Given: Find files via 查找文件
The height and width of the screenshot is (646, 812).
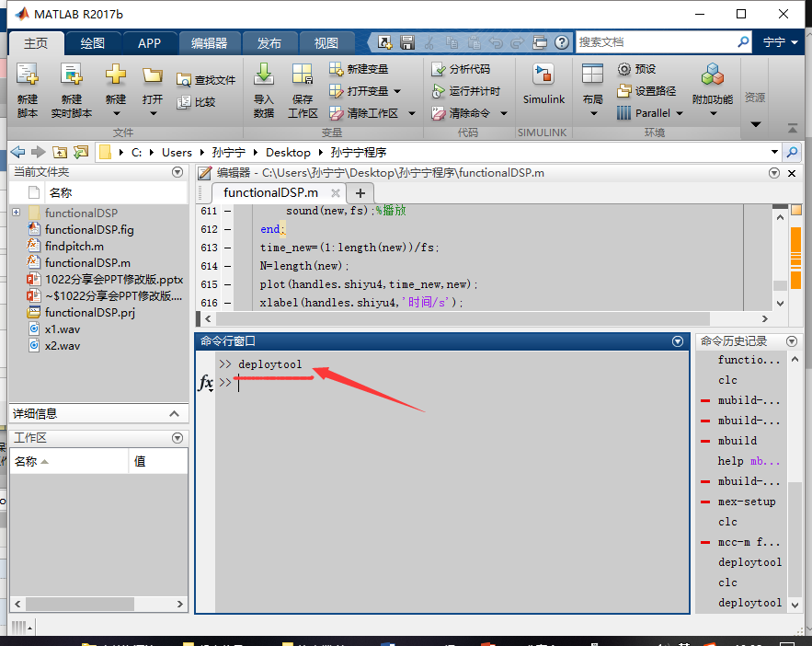Looking at the screenshot, I should click(206, 80).
